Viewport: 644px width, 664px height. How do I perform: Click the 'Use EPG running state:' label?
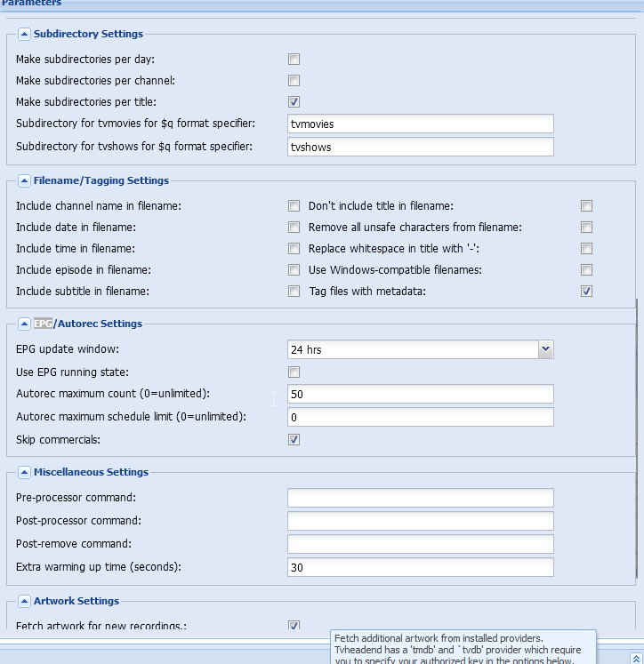coord(72,372)
